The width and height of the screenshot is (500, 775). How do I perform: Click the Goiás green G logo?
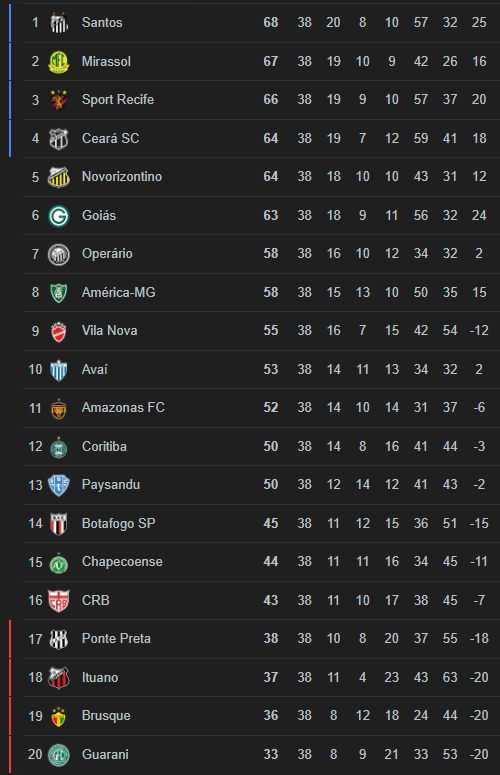coord(59,215)
